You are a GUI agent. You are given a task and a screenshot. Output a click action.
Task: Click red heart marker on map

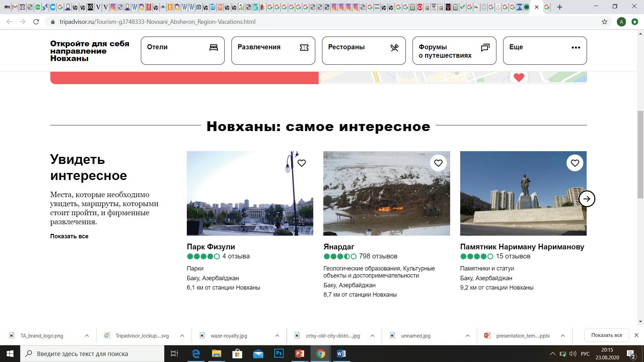tap(519, 77)
